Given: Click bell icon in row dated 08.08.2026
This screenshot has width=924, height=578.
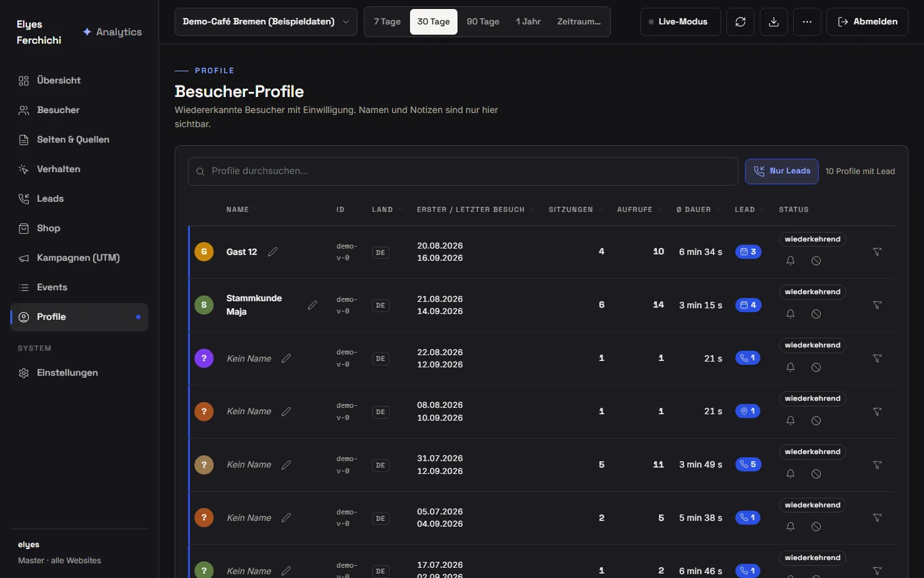Looking at the screenshot, I should pos(791,421).
